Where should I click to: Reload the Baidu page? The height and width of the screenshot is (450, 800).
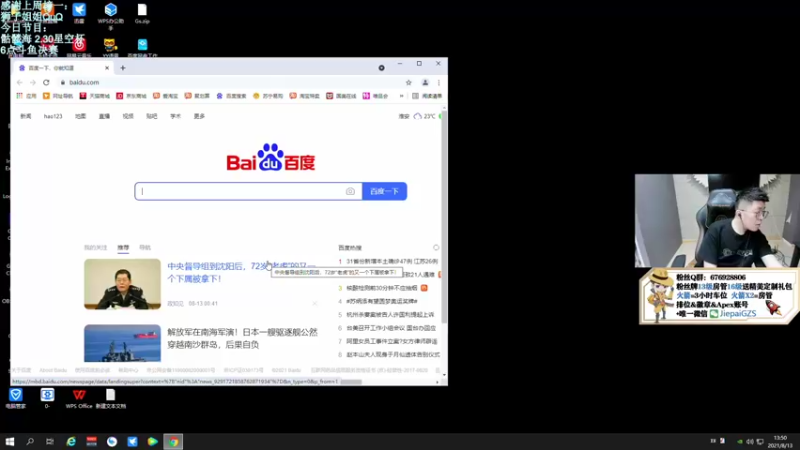click(46, 82)
